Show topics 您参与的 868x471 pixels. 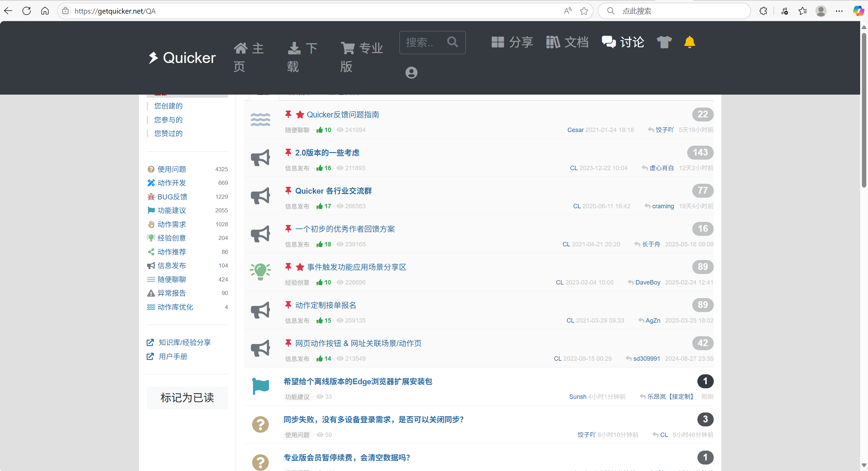point(168,120)
